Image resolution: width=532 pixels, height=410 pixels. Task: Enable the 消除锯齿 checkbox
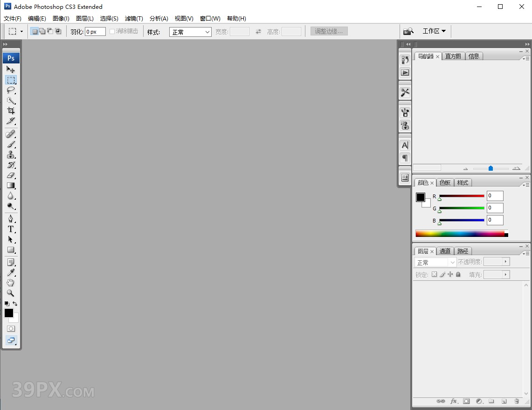click(112, 31)
